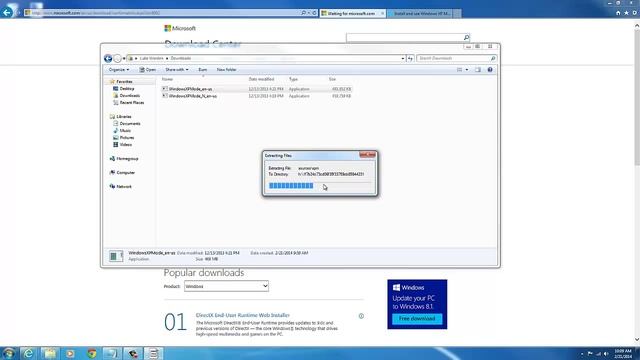640x360 pixels.
Task: Launch Google Chrome from the taskbar
Action: pos(91,353)
